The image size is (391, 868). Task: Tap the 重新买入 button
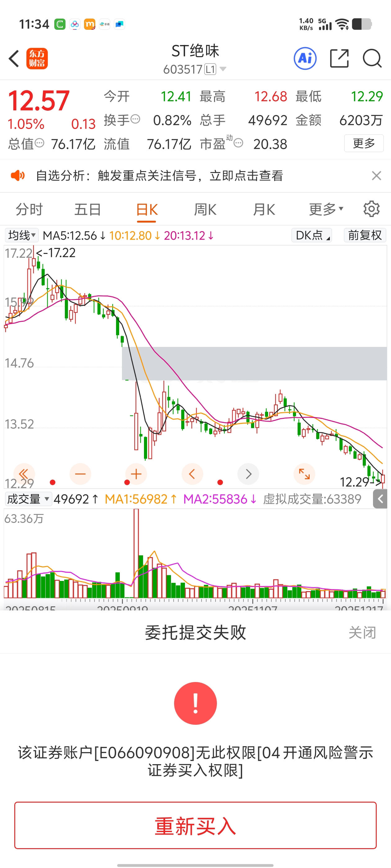[x=195, y=825]
